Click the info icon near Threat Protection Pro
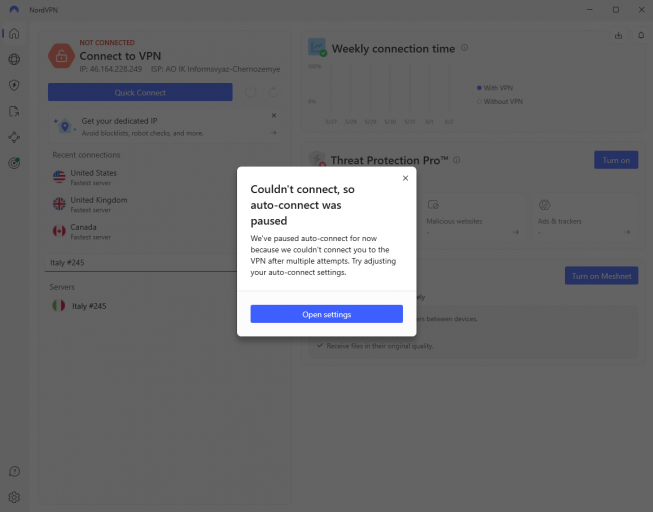Viewport: 653px width, 512px height. tap(456, 160)
